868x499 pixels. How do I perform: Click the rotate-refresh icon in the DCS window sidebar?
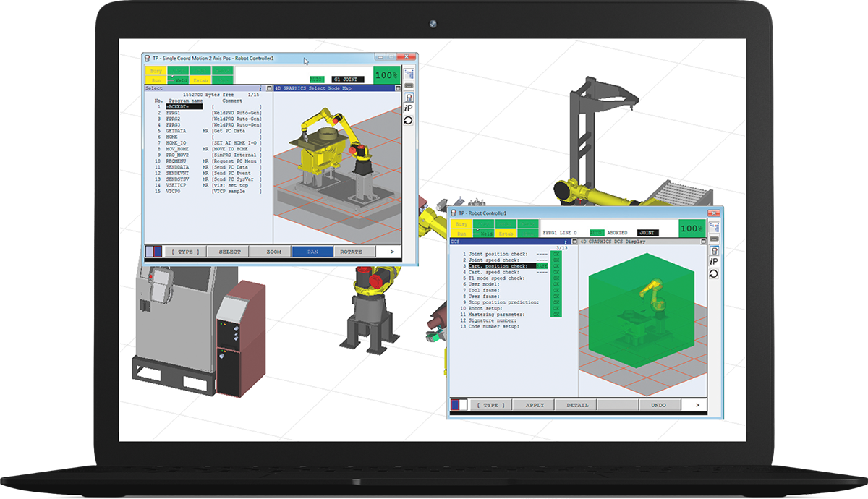tap(715, 273)
